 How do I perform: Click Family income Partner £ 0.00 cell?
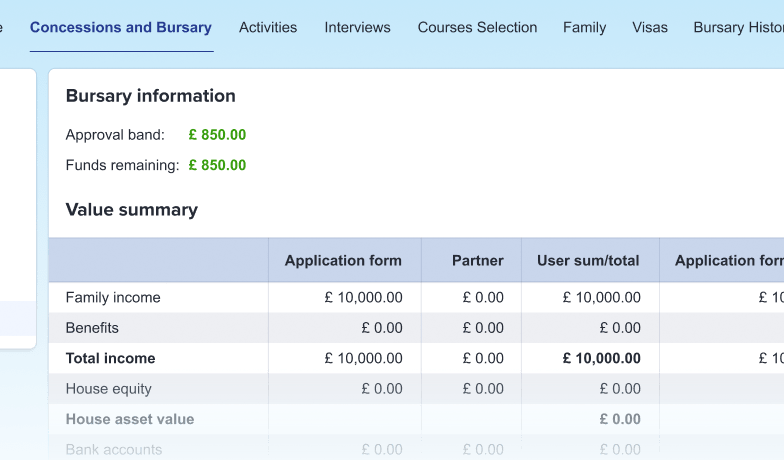click(483, 298)
